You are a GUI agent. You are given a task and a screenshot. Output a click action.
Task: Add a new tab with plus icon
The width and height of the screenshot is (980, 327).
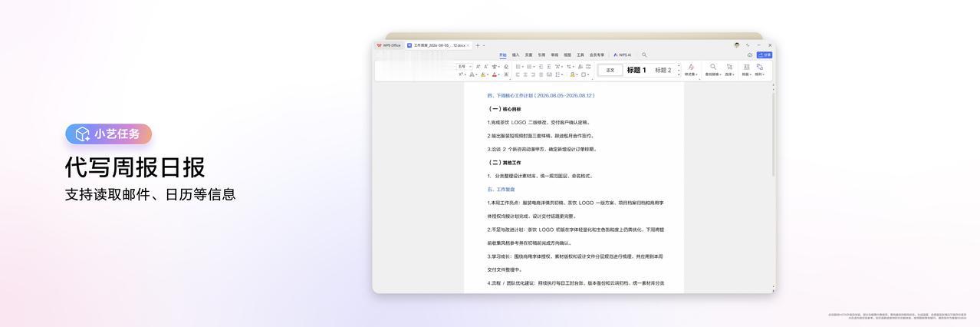click(478, 45)
